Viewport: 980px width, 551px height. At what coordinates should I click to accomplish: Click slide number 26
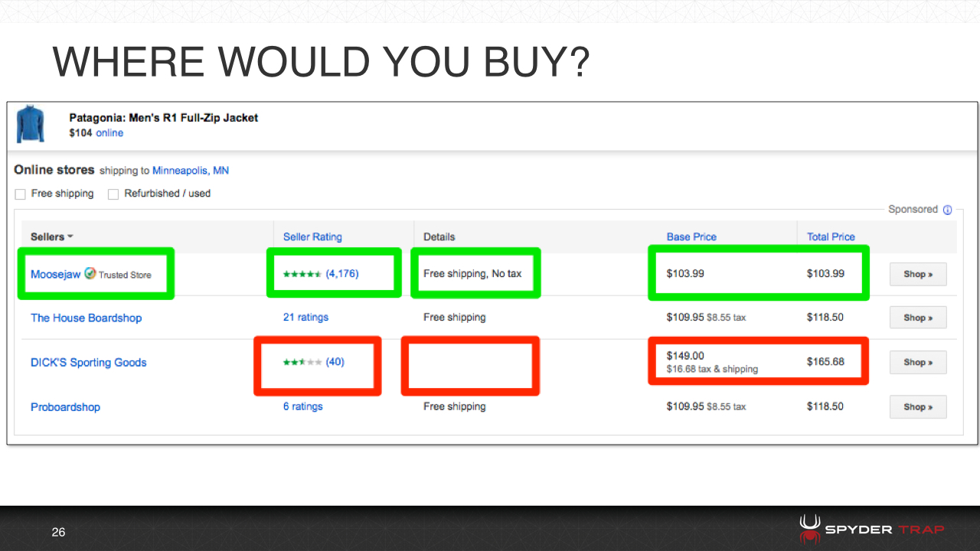pos(58,532)
